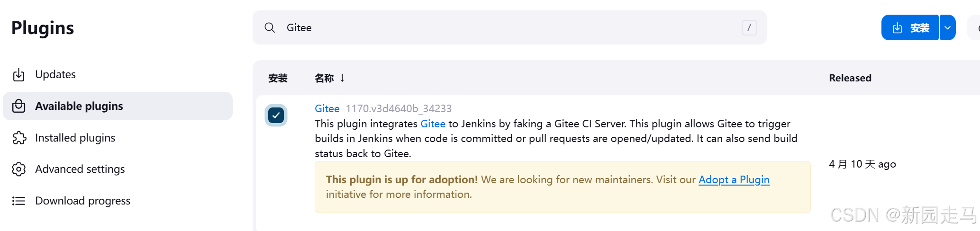Screen dimensions: 980x231
Task: Click the slash keyboard shortcut hint
Action: pyautogui.click(x=749, y=27)
